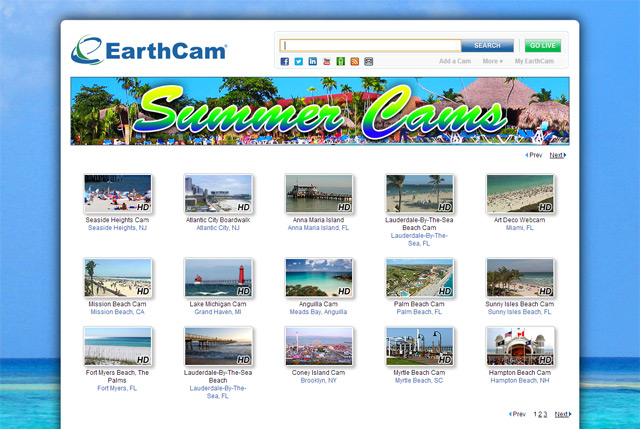
Task: Open Art Deco Webcam thumbnail
Action: click(520, 194)
